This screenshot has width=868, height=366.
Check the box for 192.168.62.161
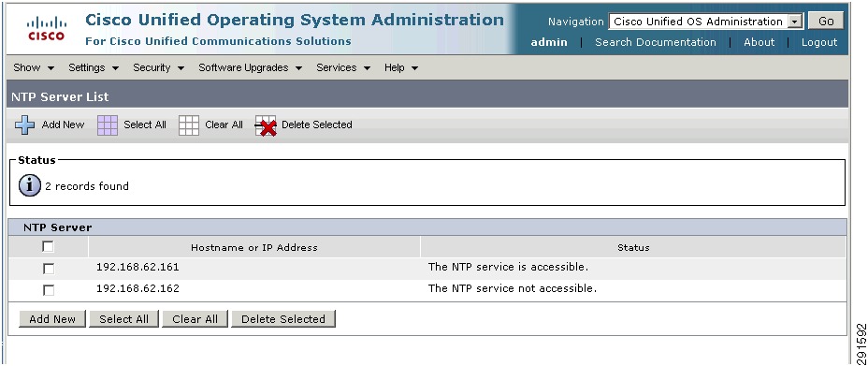(49, 269)
